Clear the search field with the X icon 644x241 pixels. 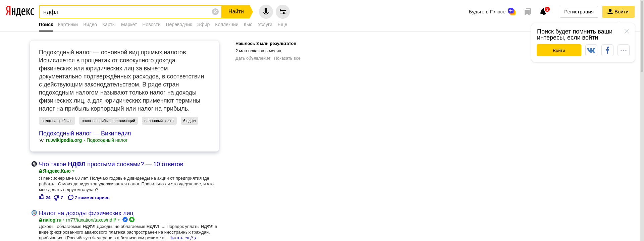pyautogui.click(x=215, y=12)
